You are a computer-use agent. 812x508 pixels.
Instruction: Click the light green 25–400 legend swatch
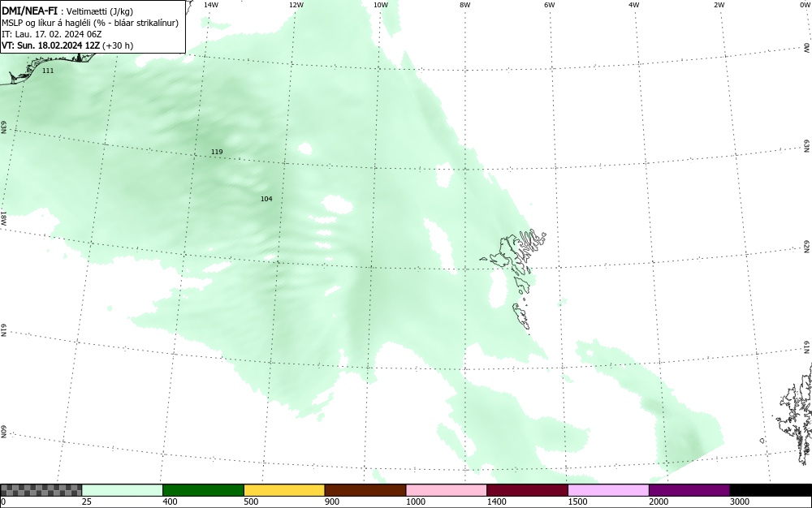point(123,490)
